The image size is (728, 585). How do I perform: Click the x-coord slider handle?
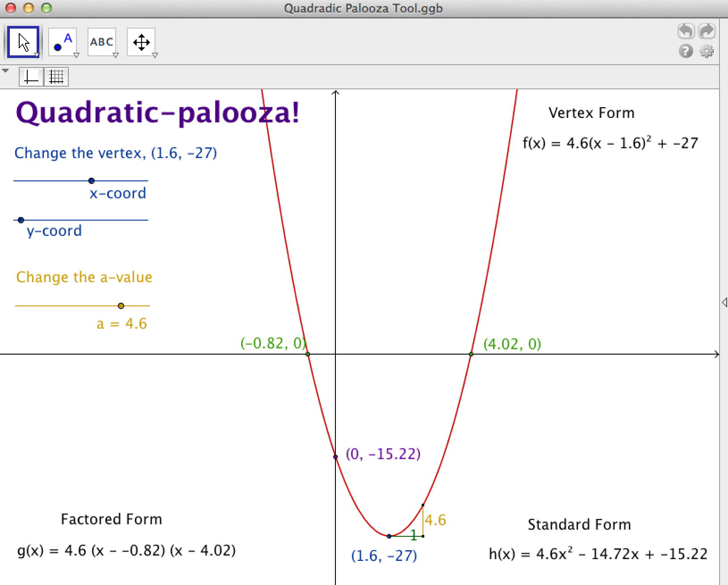click(92, 181)
